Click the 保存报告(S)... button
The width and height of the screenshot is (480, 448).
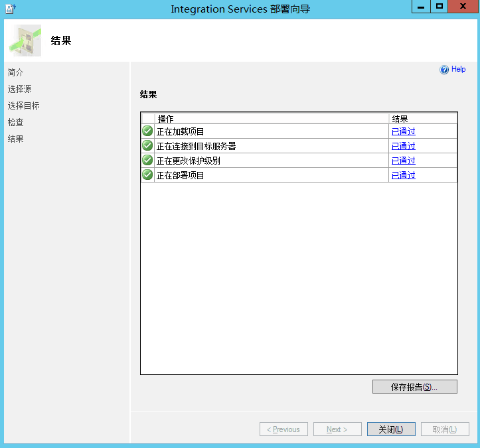coord(415,387)
